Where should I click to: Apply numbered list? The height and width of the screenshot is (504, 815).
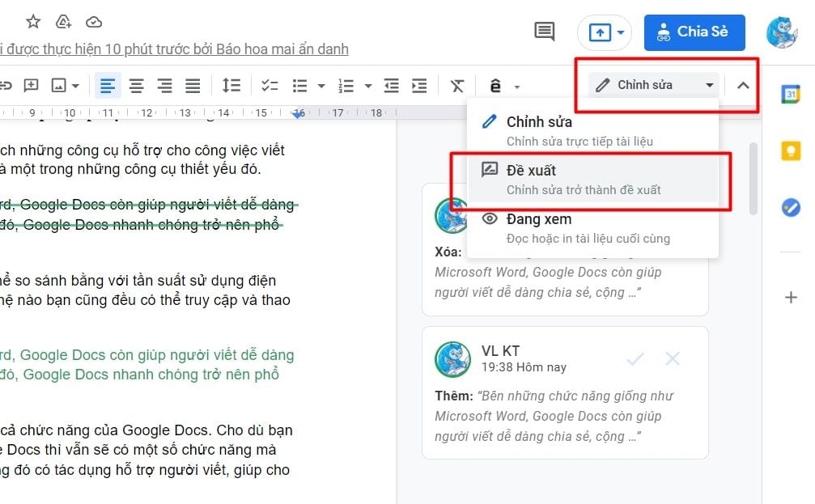[346, 86]
